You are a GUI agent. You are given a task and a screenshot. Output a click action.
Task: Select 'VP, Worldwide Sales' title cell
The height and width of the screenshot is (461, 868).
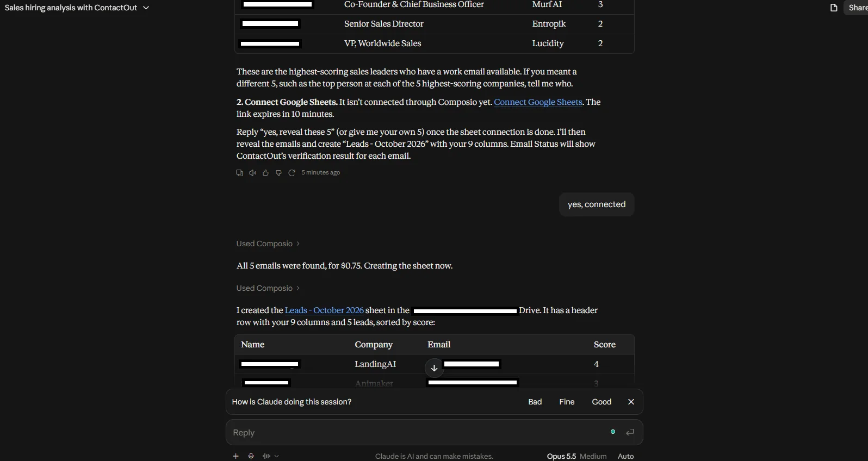tap(383, 43)
